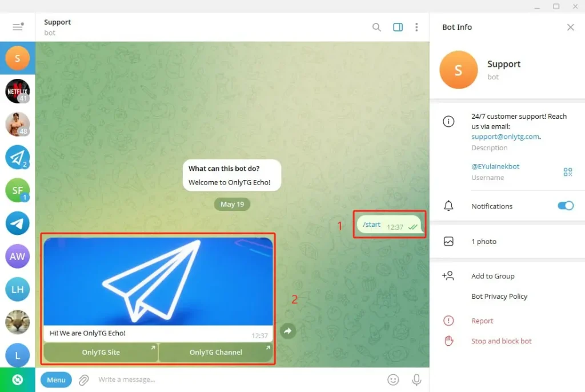Open the hamburger menu in top left
Image resolution: width=585 pixels, height=392 pixels.
click(x=18, y=27)
